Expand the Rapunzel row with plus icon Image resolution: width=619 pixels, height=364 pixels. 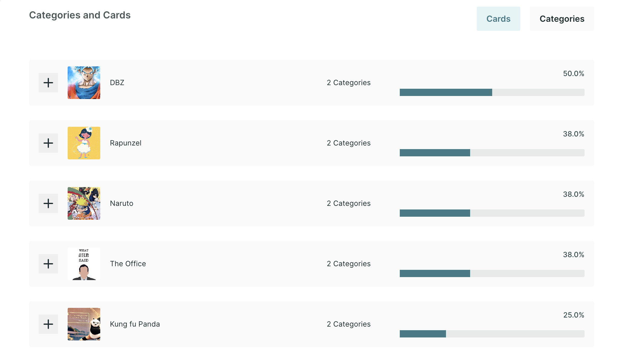[48, 143]
